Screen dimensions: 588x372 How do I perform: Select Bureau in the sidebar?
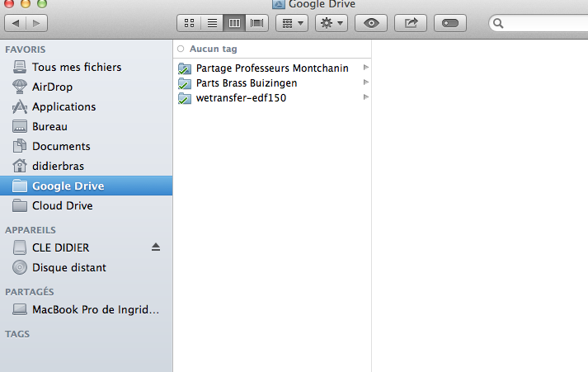point(87,127)
